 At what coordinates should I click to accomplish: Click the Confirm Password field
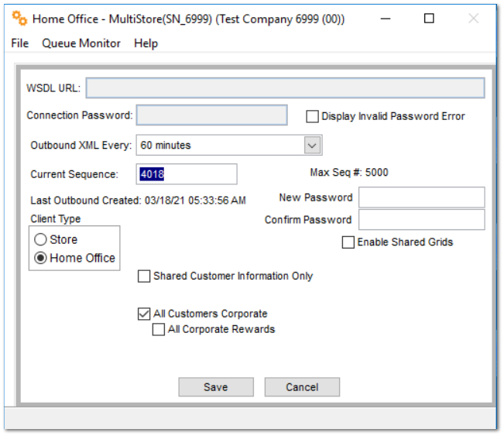coord(422,220)
